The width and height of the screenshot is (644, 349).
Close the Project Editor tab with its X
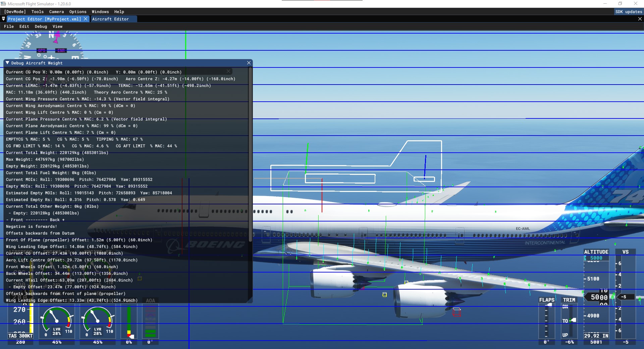click(86, 19)
